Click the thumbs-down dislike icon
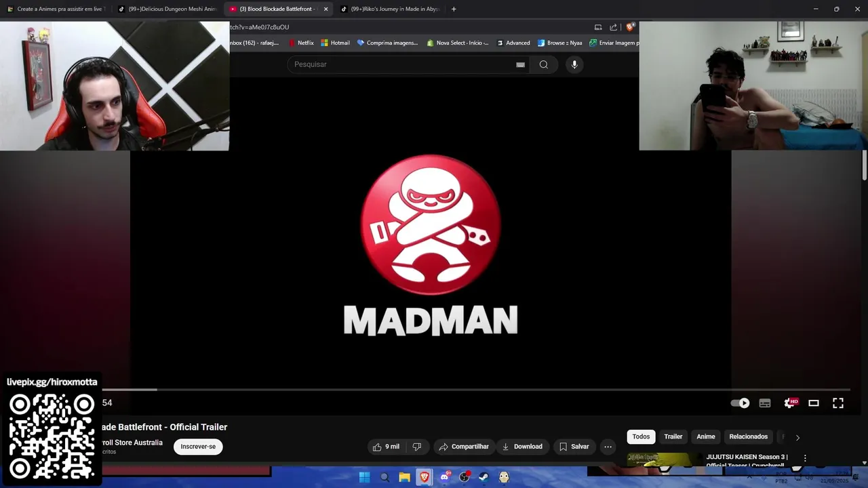 [417, 447]
